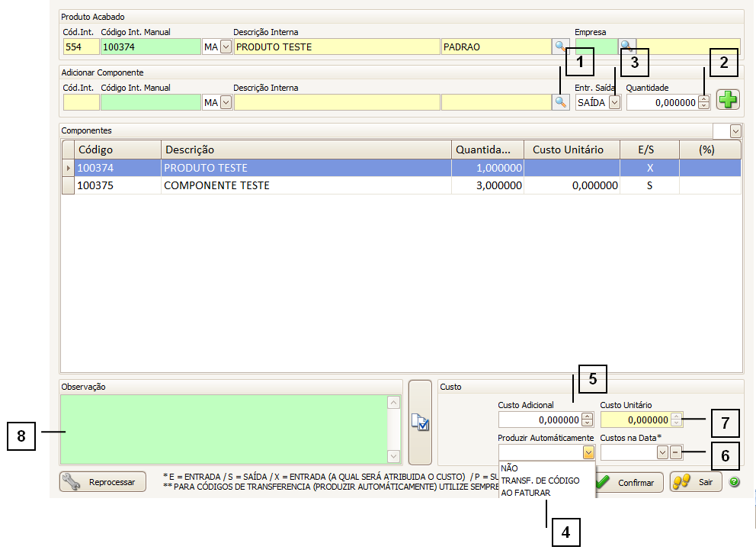Increase Quantidade with the spinner up arrow
The height and width of the screenshot is (553, 756).
[703, 98]
